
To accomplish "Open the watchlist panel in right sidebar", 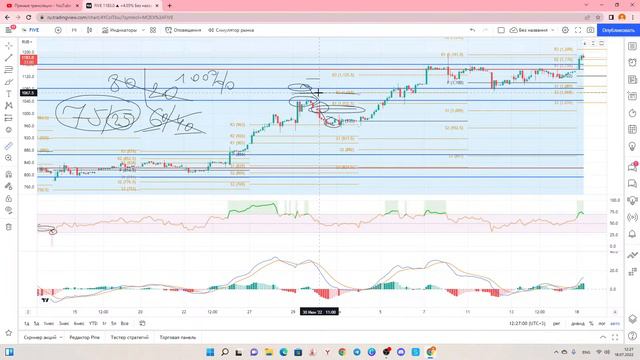I will (632, 46).
